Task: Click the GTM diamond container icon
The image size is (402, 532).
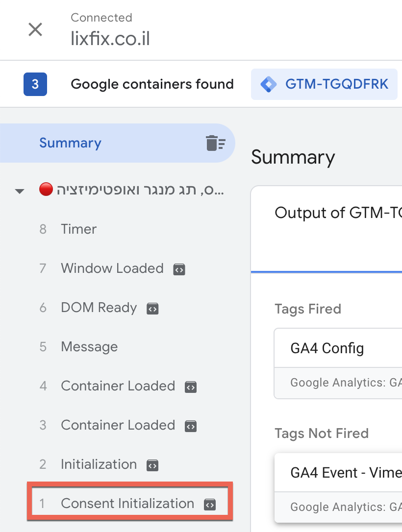Action: pyautogui.click(x=268, y=84)
